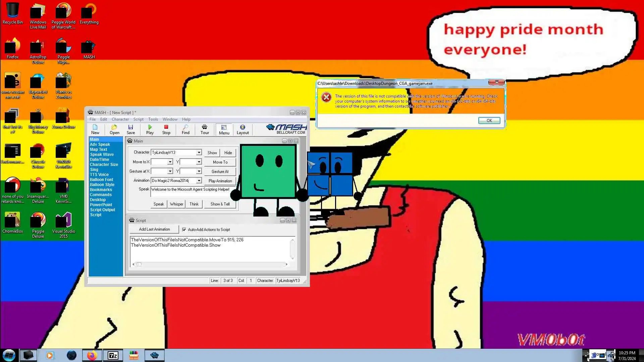The image size is (644, 362).
Task: Open the Script menu in menu bar
Action: point(138,119)
